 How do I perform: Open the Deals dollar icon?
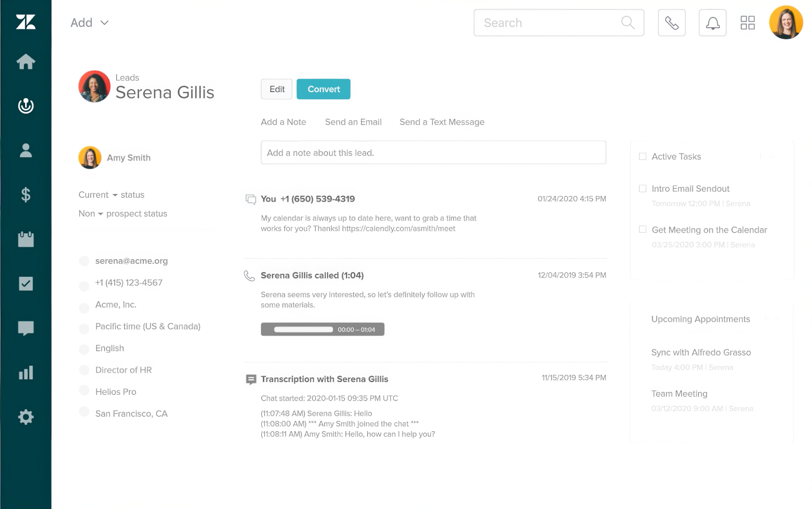(x=25, y=195)
